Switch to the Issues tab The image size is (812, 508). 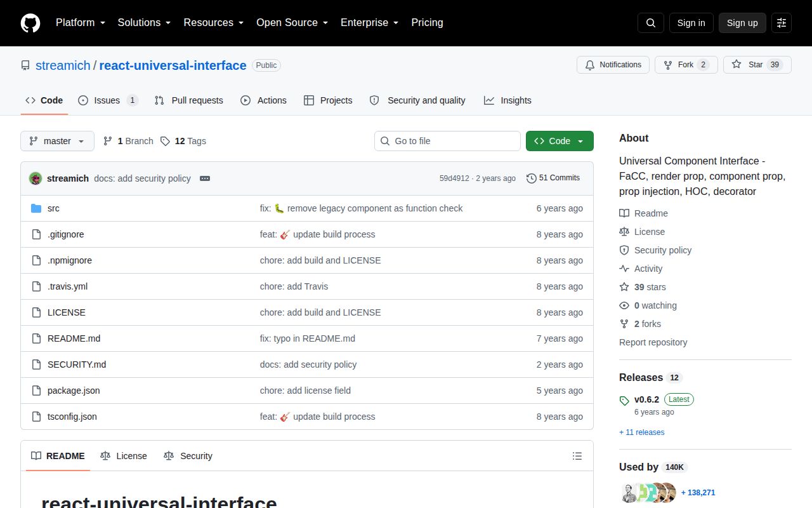(x=108, y=100)
